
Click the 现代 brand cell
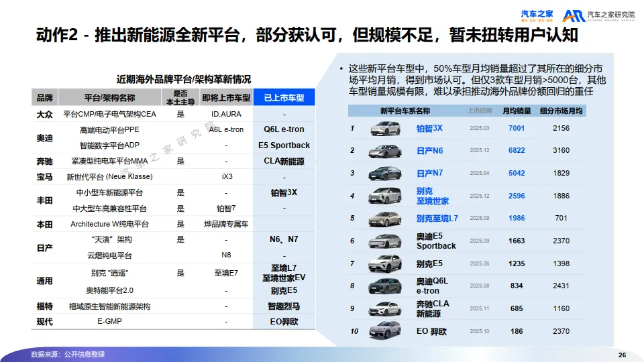click(x=45, y=322)
